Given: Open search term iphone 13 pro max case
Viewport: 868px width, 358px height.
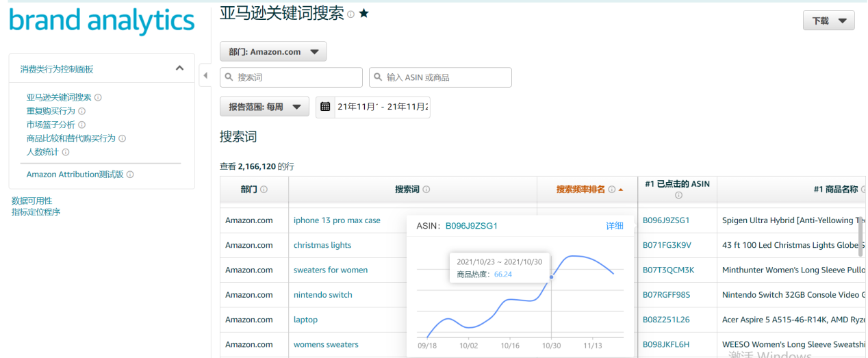Looking at the screenshot, I should [337, 220].
